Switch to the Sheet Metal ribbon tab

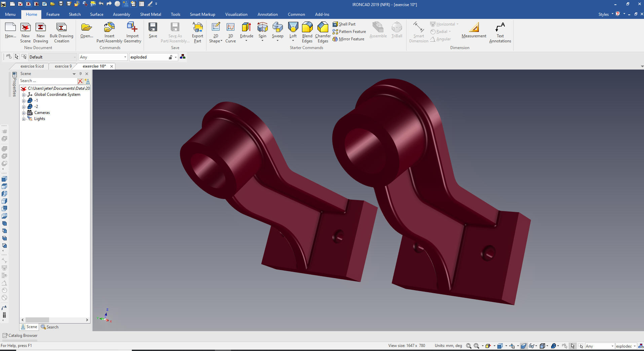(x=150, y=14)
